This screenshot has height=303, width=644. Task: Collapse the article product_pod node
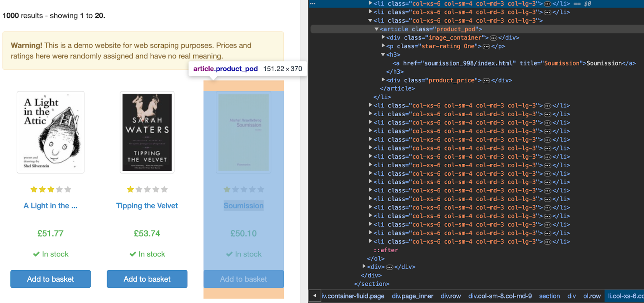[376, 29]
